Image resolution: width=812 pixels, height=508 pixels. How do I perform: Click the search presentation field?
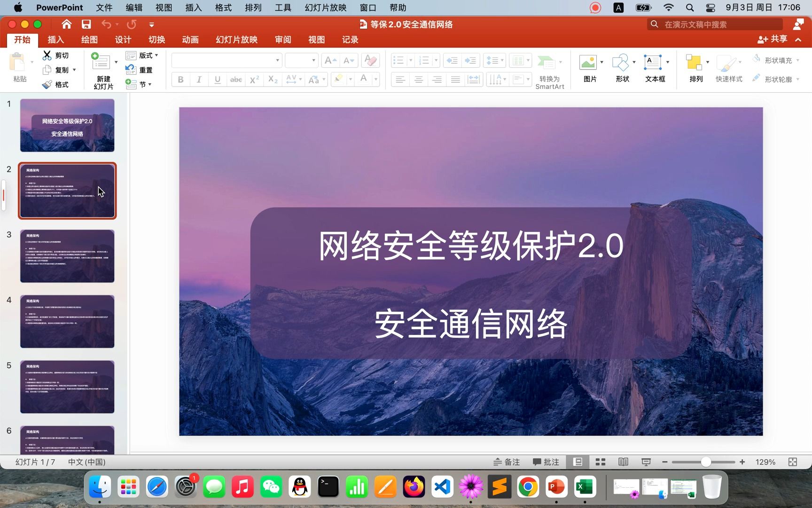click(715, 24)
